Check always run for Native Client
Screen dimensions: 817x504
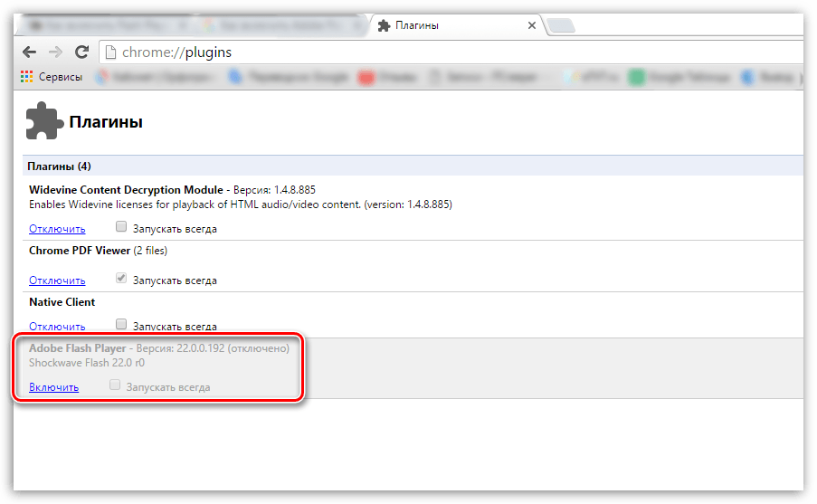coord(121,324)
